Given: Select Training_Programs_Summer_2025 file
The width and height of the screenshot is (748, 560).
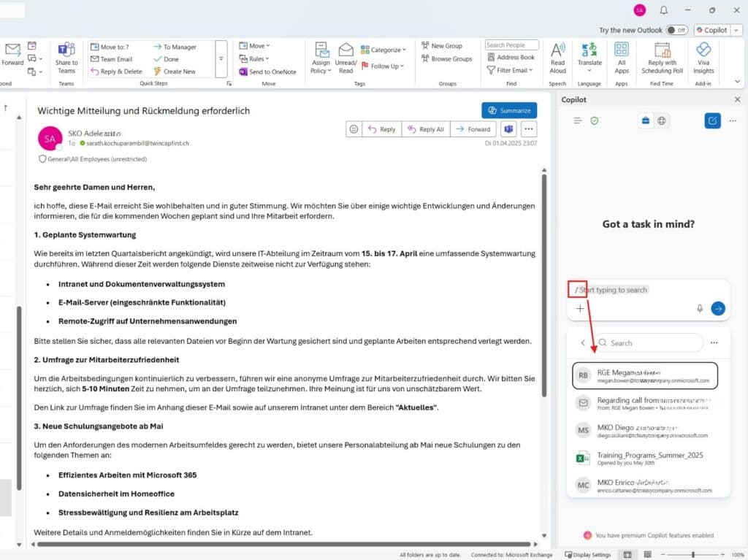Looking at the screenshot, I should [x=645, y=458].
